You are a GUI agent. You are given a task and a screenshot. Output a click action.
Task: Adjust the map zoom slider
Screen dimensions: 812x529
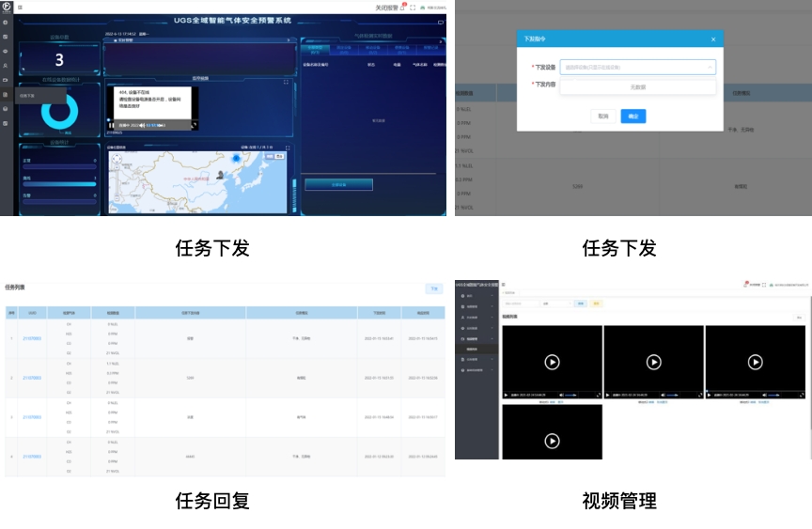click(117, 182)
